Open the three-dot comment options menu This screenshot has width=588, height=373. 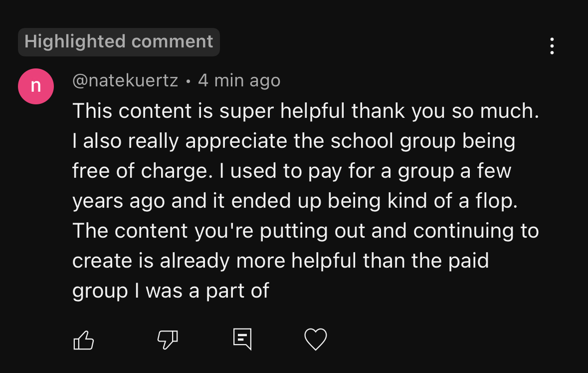(552, 46)
